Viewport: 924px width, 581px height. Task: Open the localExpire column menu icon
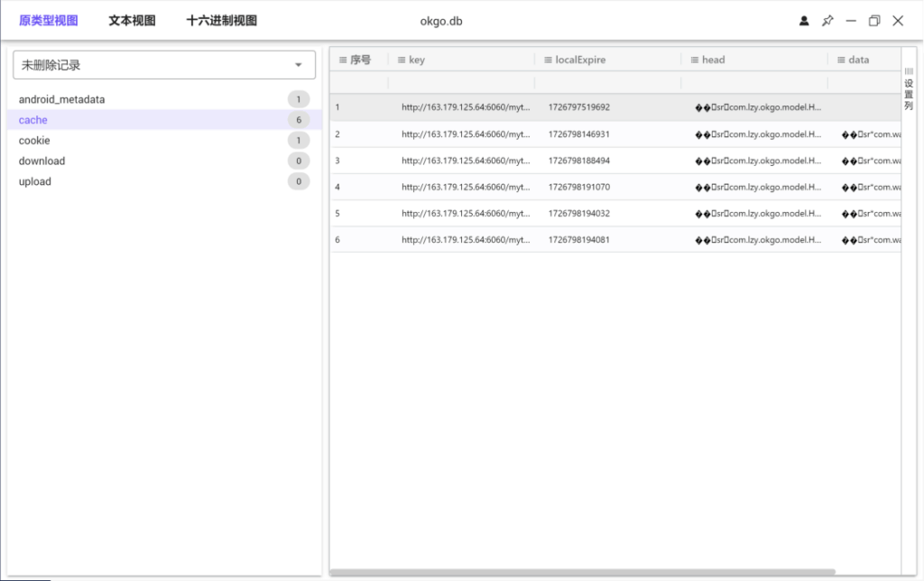pyautogui.click(x=548, y=60)
